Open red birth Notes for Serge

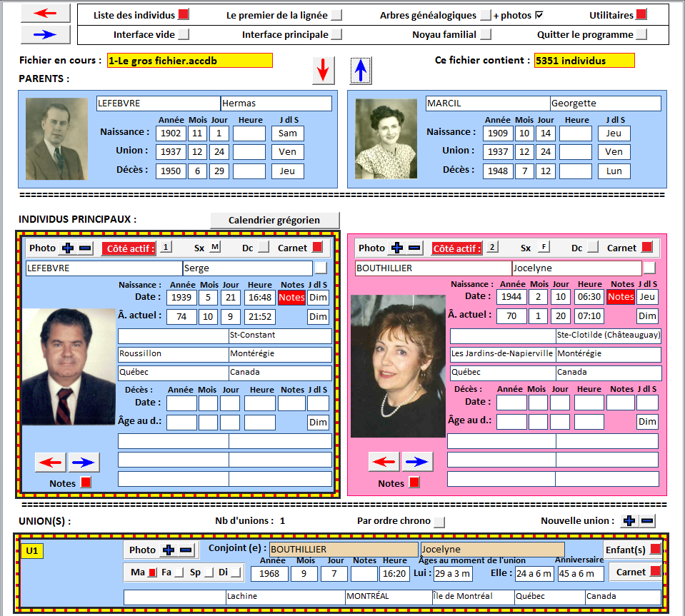[291, 298]
